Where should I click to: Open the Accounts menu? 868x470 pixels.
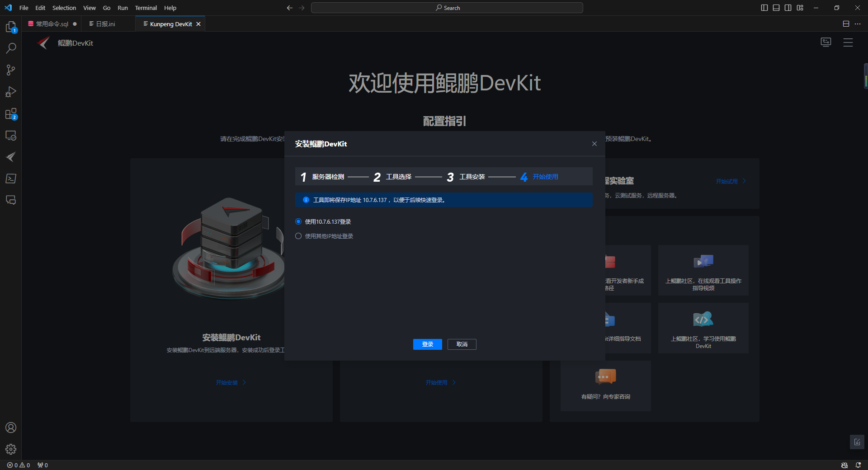click(x=11, y=428)
